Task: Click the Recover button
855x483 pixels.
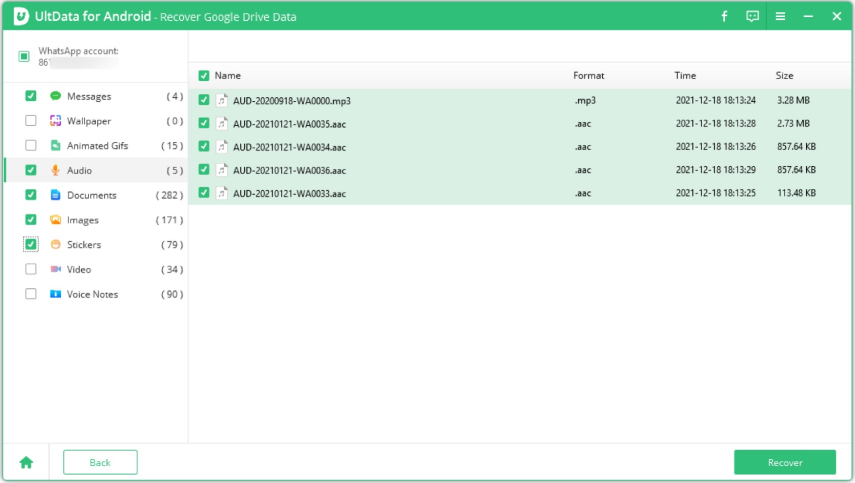Action: point(785,462)
